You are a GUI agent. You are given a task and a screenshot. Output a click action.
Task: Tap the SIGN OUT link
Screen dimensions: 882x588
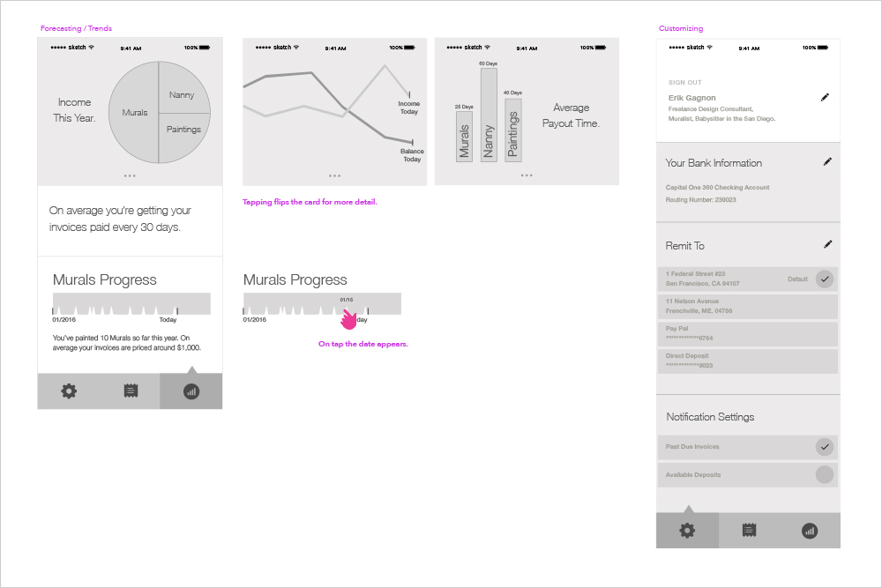point(684,83)
